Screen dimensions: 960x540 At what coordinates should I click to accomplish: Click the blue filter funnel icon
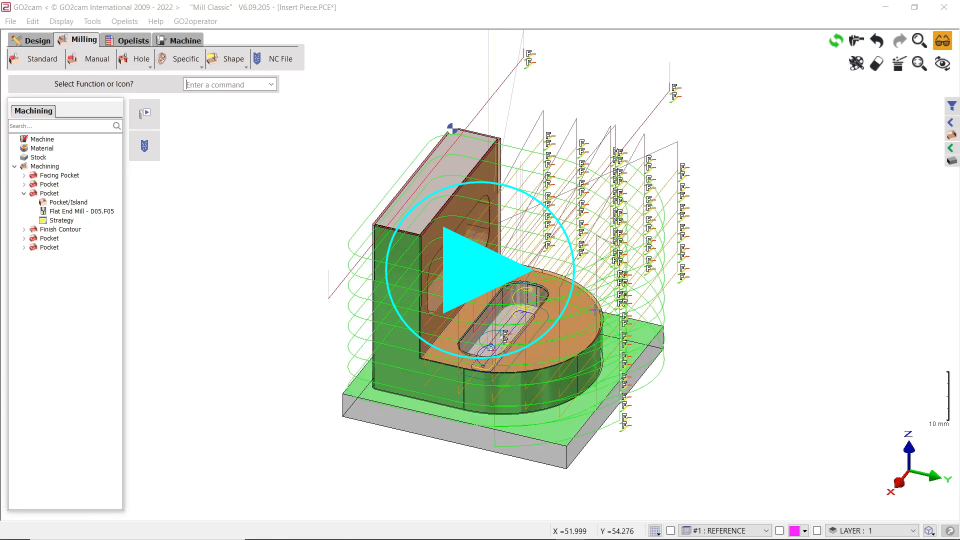pyautogui.click(x=952, y=106)
